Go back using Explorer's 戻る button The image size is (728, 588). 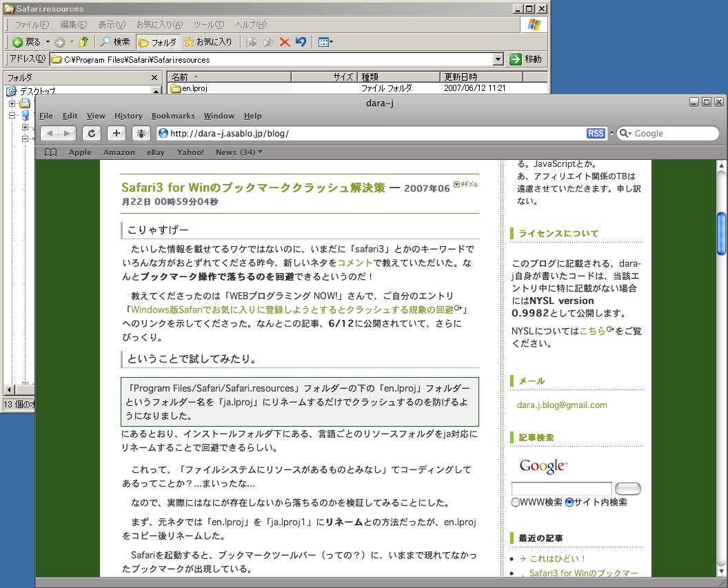pos(26,42)
